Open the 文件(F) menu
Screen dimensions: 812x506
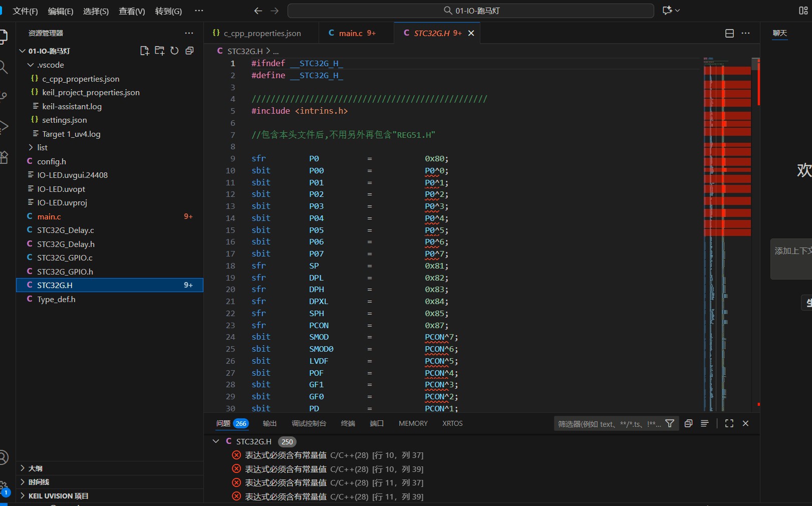25,11
